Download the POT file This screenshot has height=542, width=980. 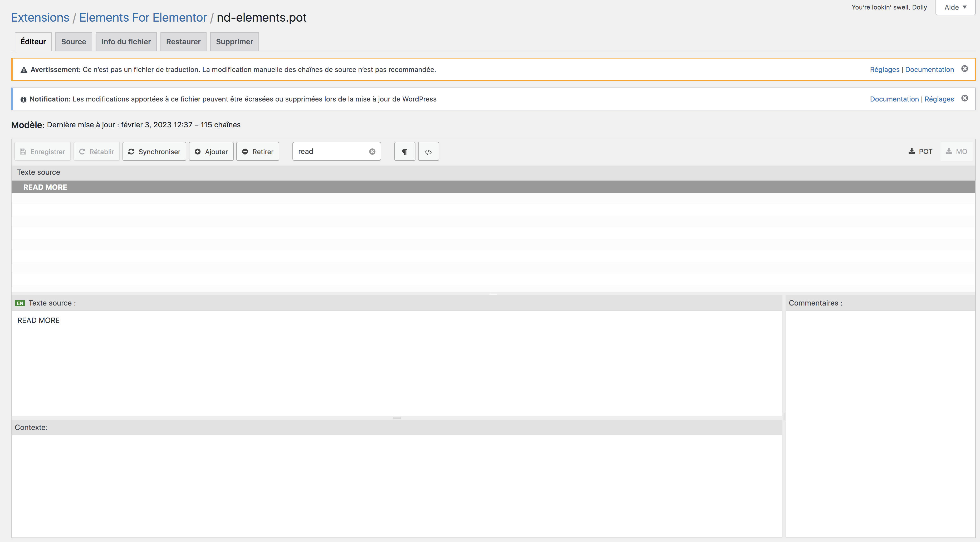pyautogui.click(x=920, y=152)
